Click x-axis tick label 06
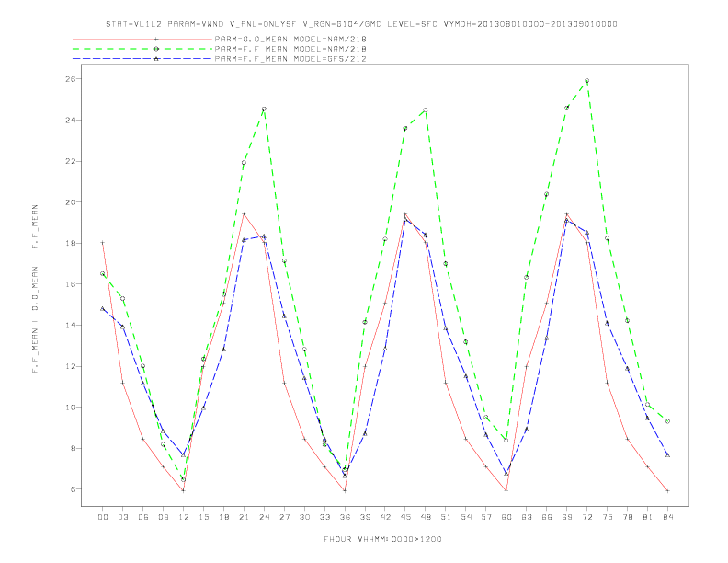Screen dimensions: 728x563 coord(143,517)
